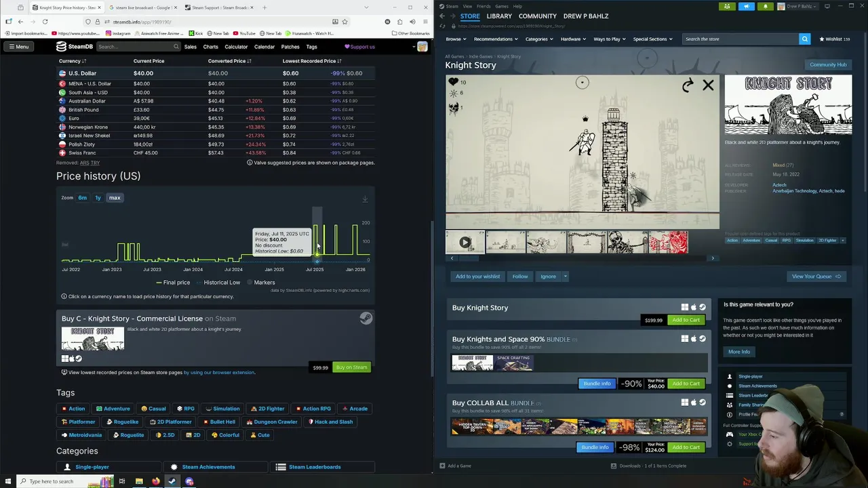
Task: Add Knight Story to cart for $199.99
Action: pyautogui.click(x=686, y=320)
